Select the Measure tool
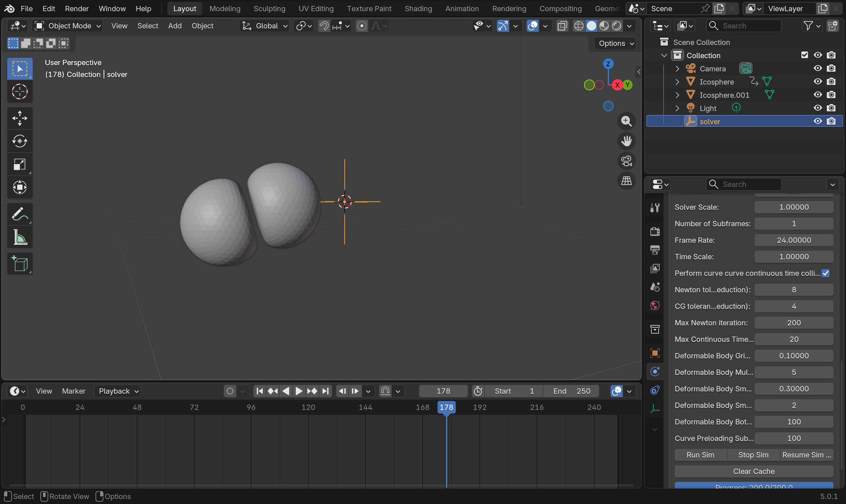 pos(20,237)
